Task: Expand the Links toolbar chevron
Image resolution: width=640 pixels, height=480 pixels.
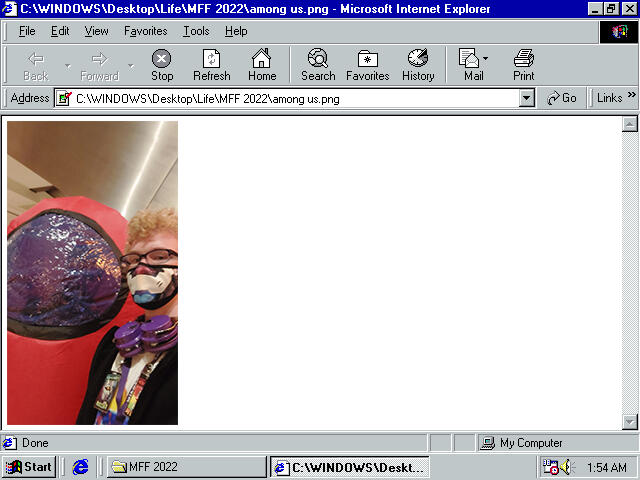Action: (x=631, y=98)
